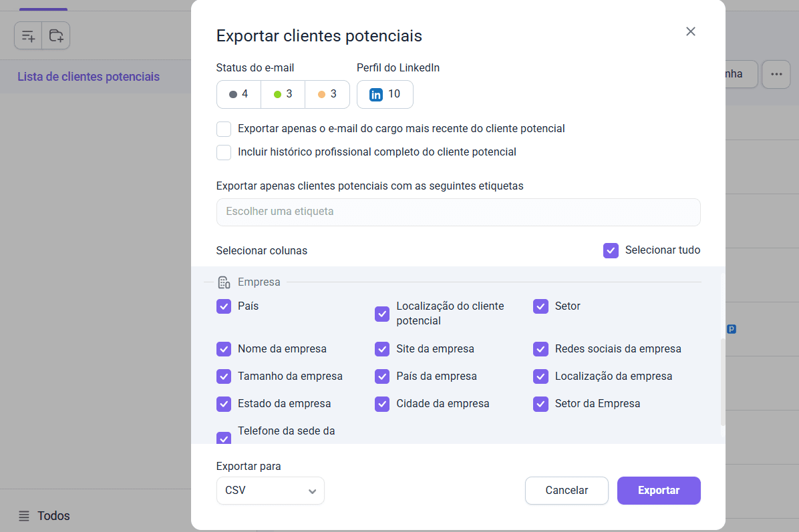Click the add new folder icon
The height and width of the screenshot is (532, 799).
(x=56, y=35)
